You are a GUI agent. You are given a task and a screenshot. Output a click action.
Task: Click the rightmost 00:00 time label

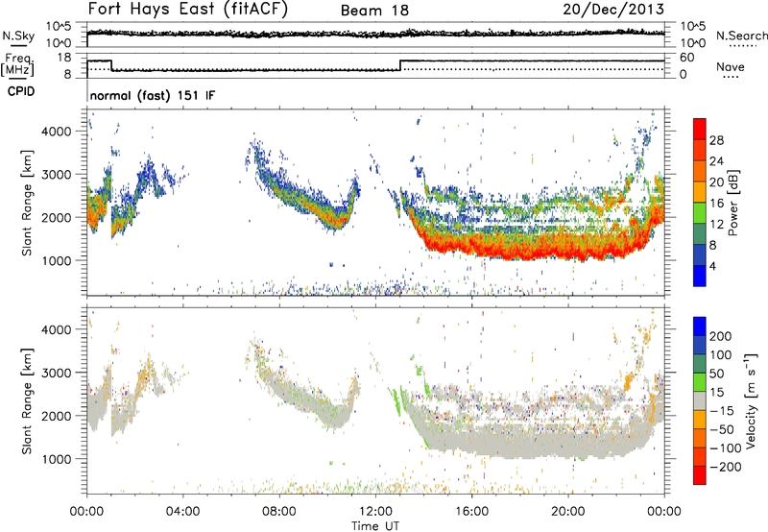[x=664, y=512]
